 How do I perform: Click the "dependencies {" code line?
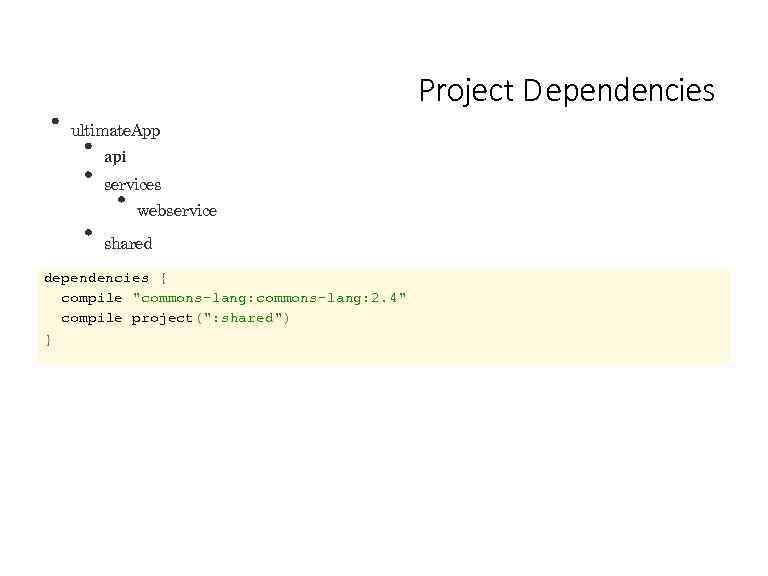point(106,279)
